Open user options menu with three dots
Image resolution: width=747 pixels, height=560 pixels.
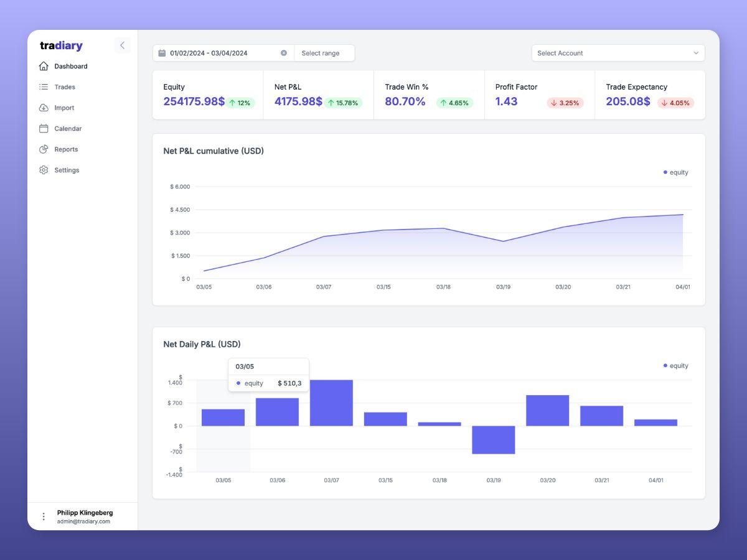pyautogui.click(x=44, y=516)
